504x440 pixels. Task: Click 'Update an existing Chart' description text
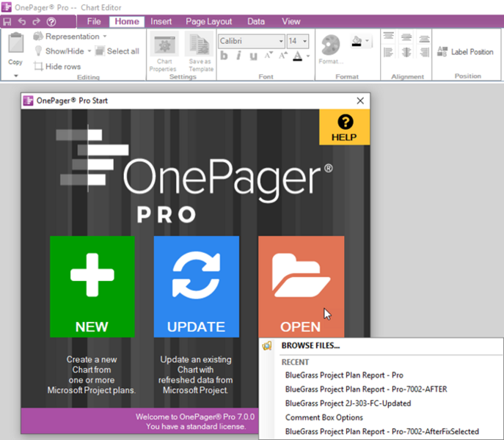195,375
